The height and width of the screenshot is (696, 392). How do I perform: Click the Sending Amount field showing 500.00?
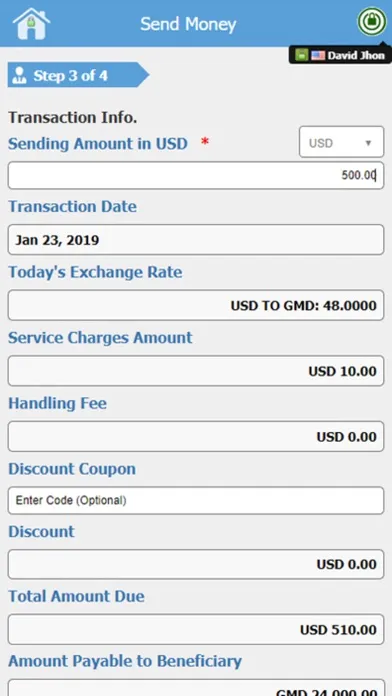pyautogui.click(x=196, y=175)
